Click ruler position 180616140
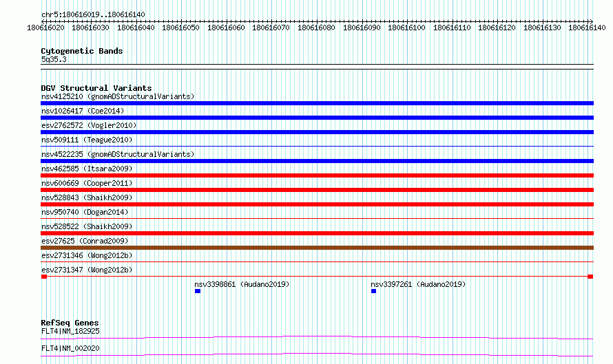Viewport: 613px width, 364px height. (588, 28)
